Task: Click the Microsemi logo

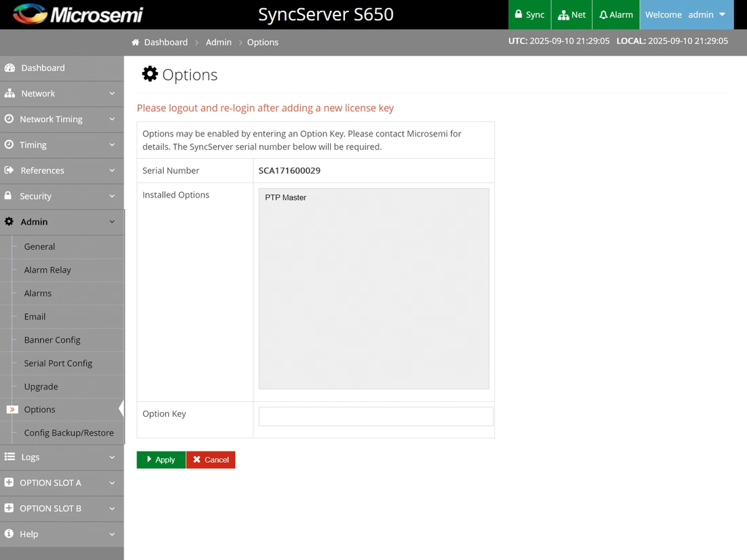Action: tap(77, 14)
